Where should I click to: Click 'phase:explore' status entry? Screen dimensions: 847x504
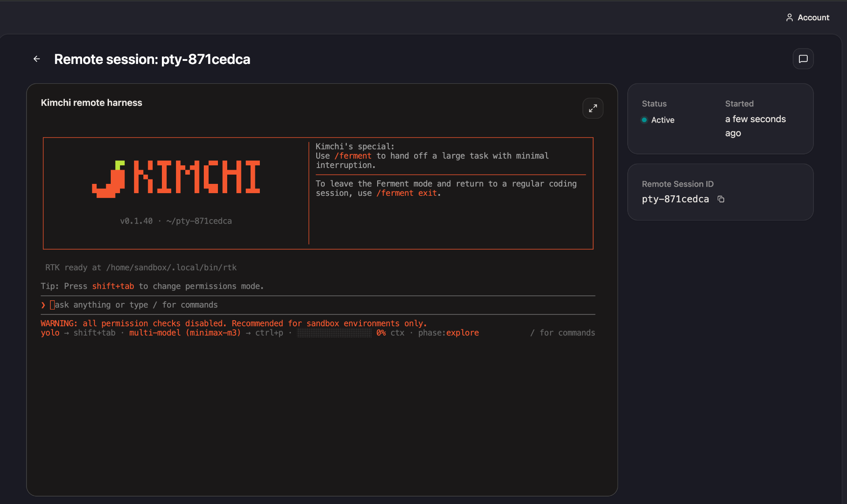tap(448, 333)
